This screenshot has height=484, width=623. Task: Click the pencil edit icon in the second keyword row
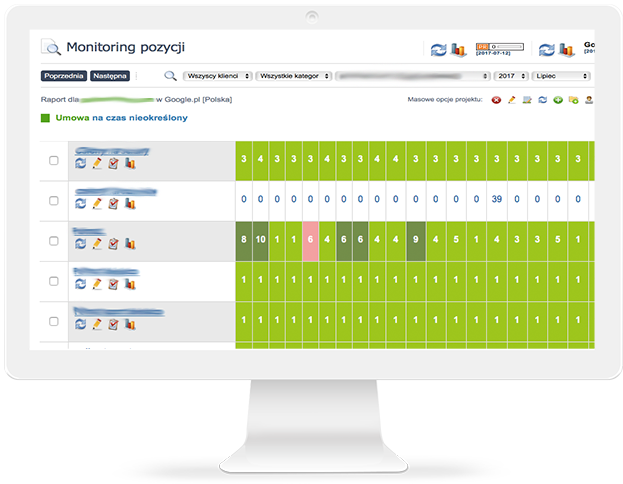point(97,203)
